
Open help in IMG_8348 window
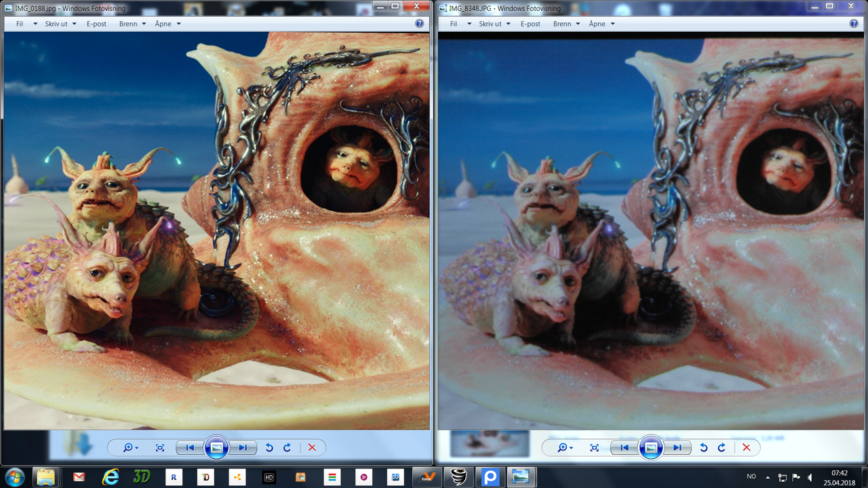[x=854, y=24]
